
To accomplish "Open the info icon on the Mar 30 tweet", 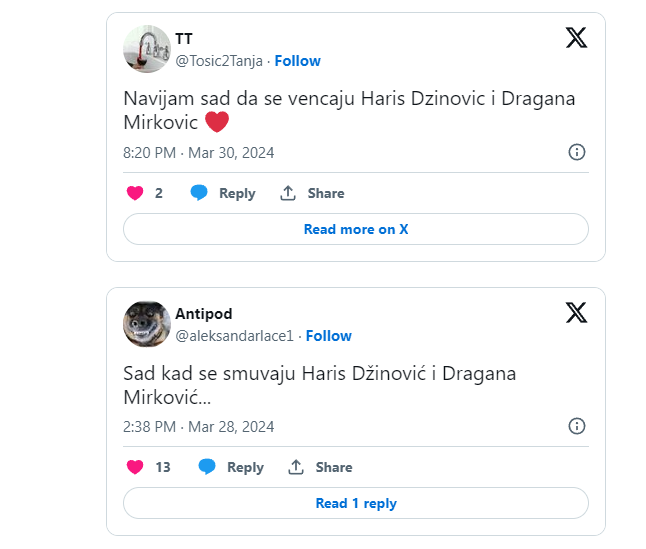I will 576,152.
